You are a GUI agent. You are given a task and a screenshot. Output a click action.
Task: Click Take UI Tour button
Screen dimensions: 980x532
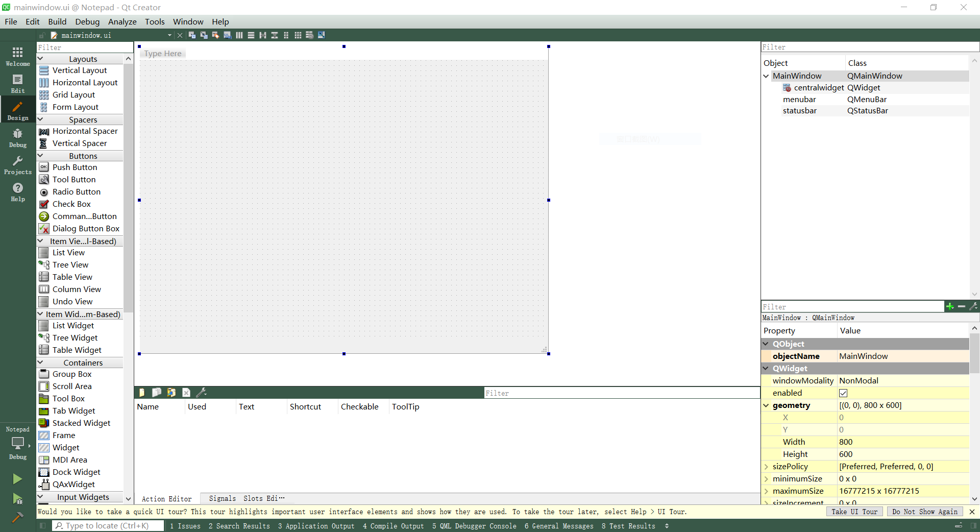click(x=854, y=512)
